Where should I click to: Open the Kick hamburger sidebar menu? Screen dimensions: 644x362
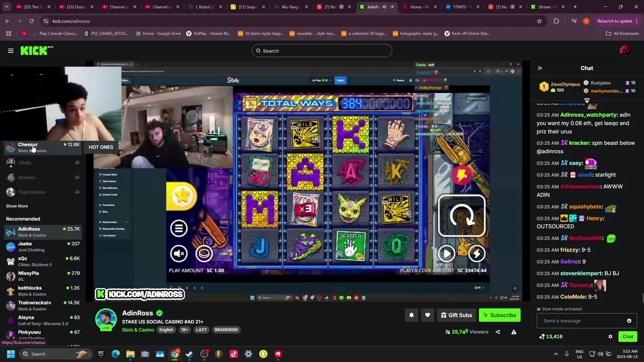point(11,51)
